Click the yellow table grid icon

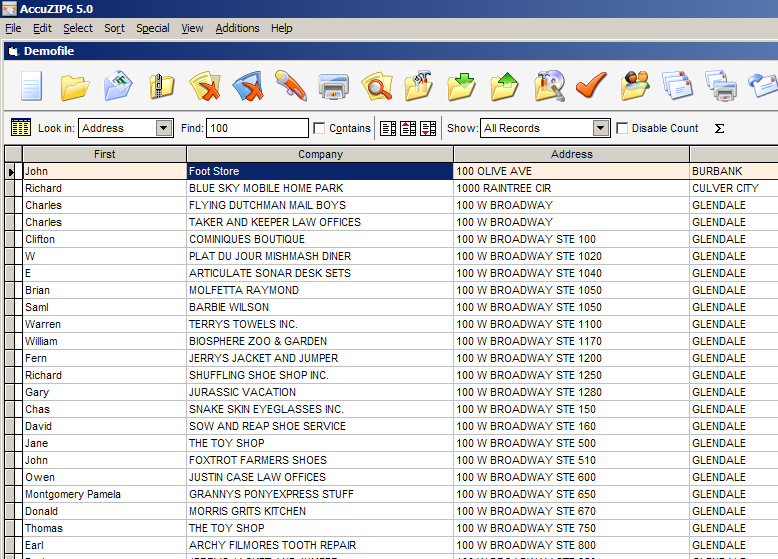point(21,127)
